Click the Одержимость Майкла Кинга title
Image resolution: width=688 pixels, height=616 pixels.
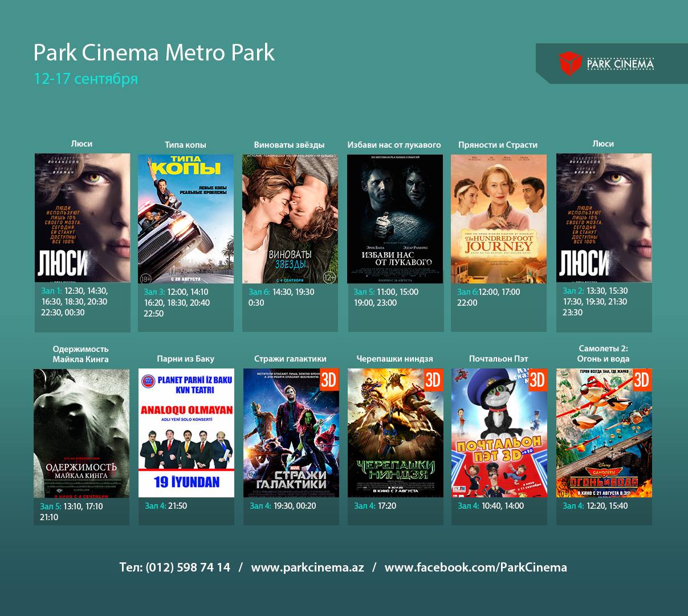pos(80,354)
